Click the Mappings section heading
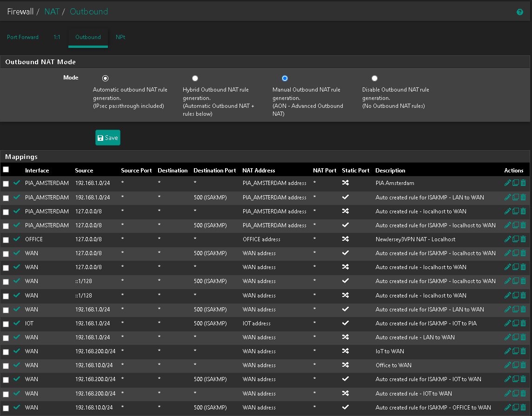532x416 pixels. [21, 157]
